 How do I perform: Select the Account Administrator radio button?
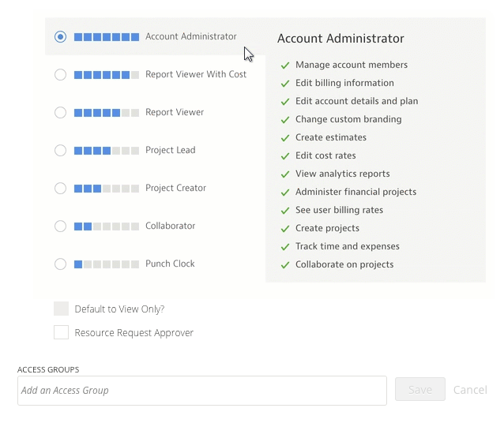point(61,37)
